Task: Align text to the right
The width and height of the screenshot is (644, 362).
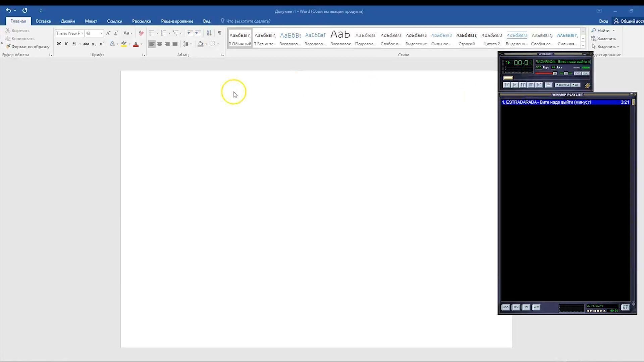Action: click(167, 44)
